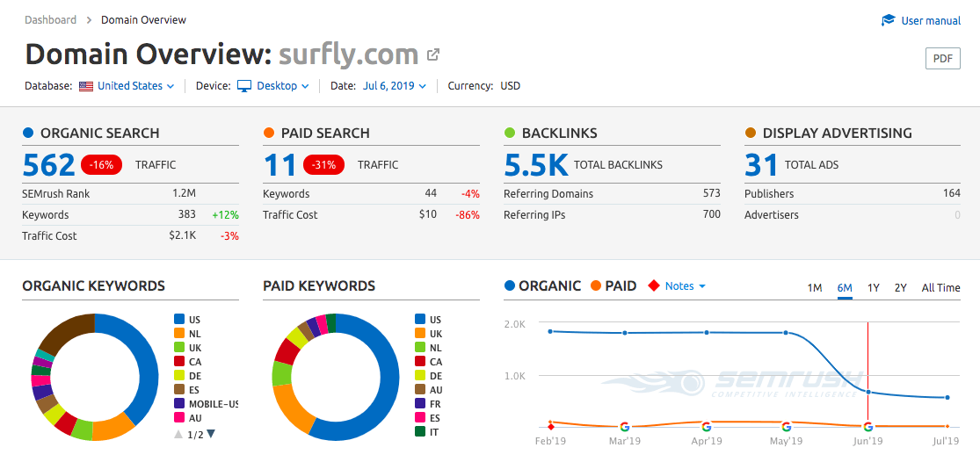Click paid traffic value 11
Screen dimensions: 980x462
click(x=279, y=165)
